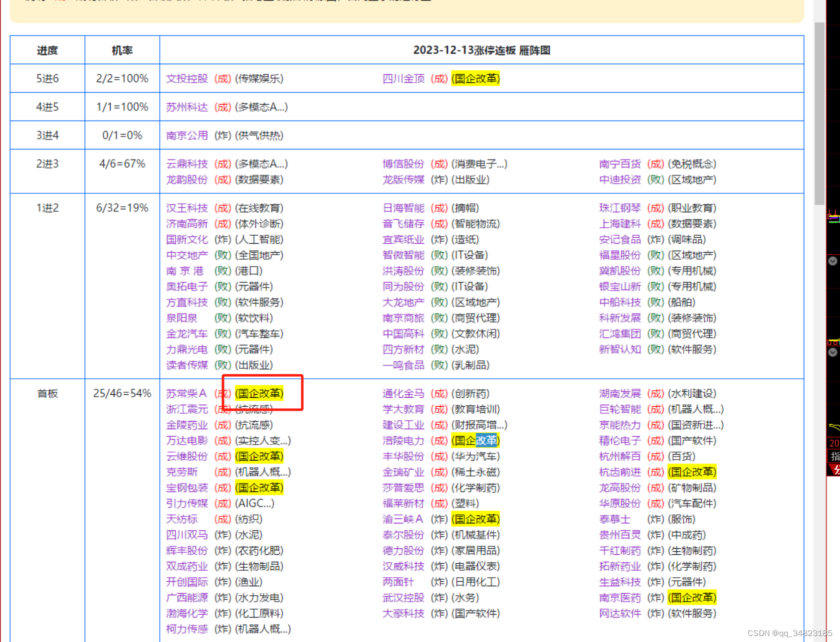The width and height of the screenshot is (840, 642).
Task: Open 南京医药 stock link
Action: (x=620, y=598)
